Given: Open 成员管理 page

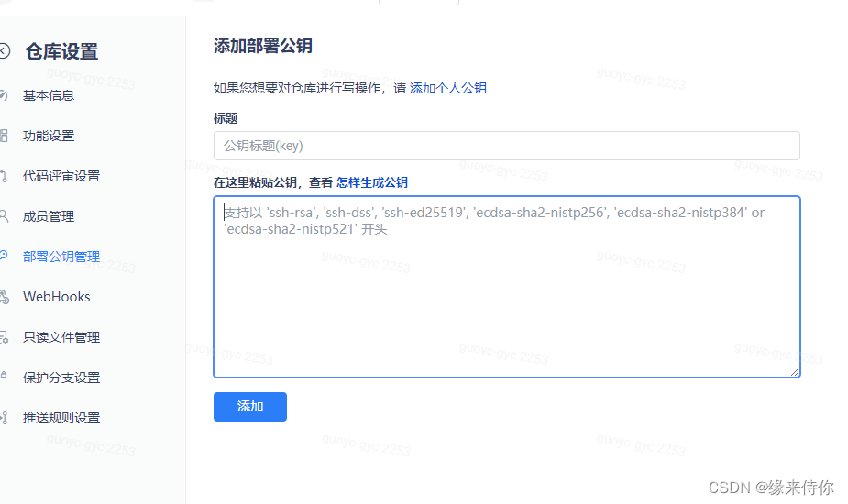Looking at the screenshot, I should tap(49, 216).
